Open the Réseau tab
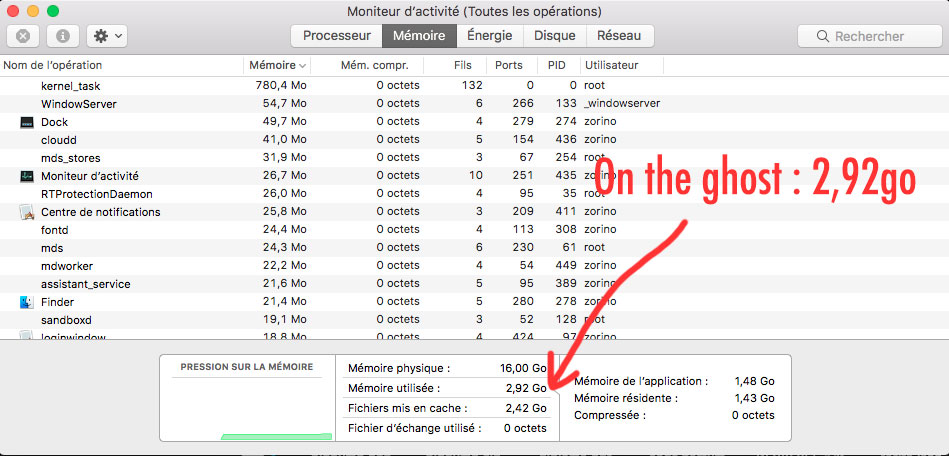Image resolution: width=949 pixels, height=456 pixels. [619, 36]
